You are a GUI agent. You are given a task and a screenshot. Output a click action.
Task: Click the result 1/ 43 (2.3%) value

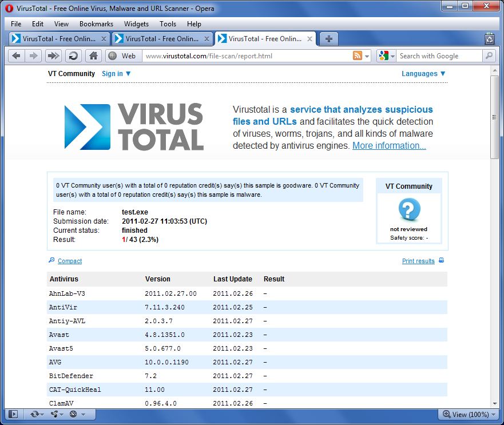[x=140, y=240]
